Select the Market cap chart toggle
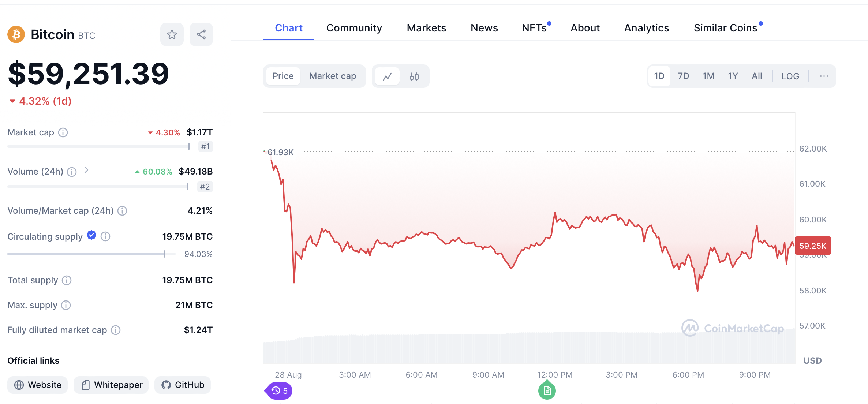 (332, 76)
